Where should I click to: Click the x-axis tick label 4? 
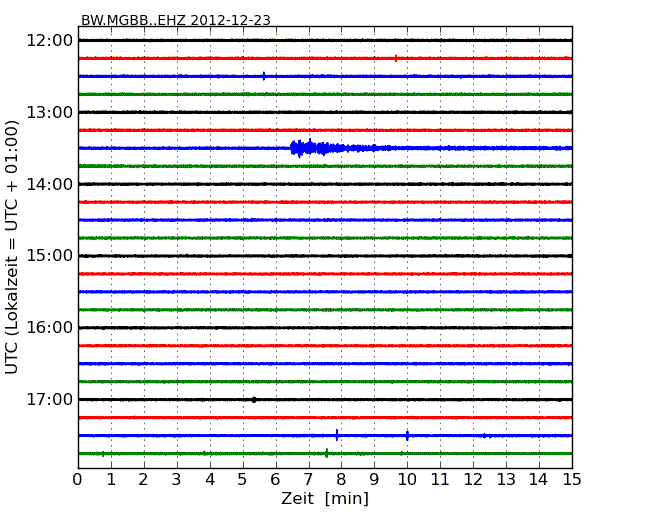(210, 480)
